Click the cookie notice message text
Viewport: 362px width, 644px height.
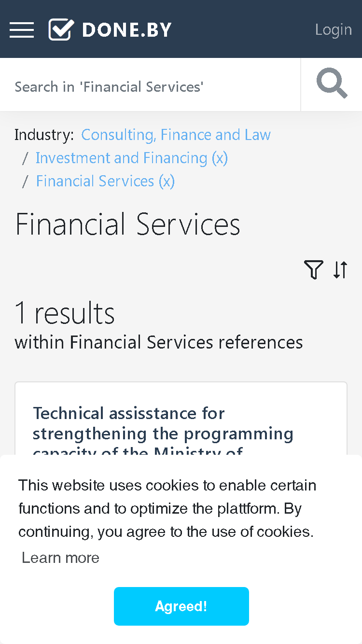pos(167,508)
